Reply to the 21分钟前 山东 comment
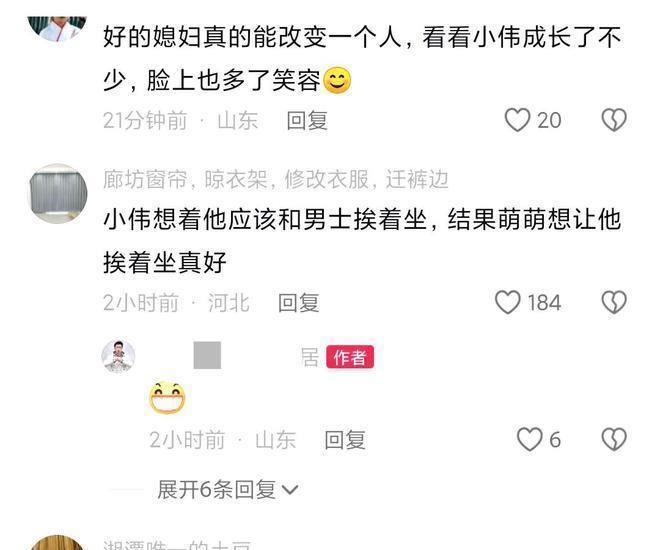 click(x=307, y=121)
